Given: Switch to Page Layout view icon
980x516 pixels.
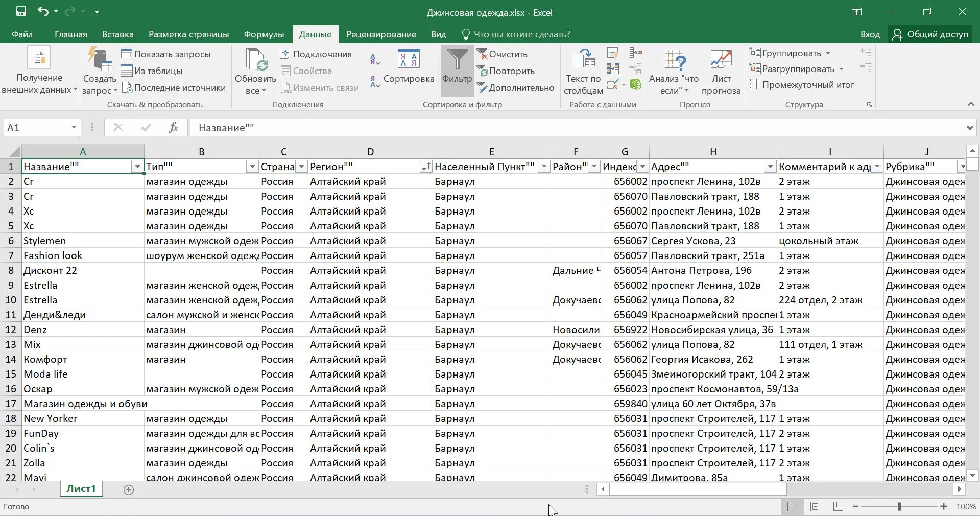Looking at the screenshot, I should pos(815,506).
